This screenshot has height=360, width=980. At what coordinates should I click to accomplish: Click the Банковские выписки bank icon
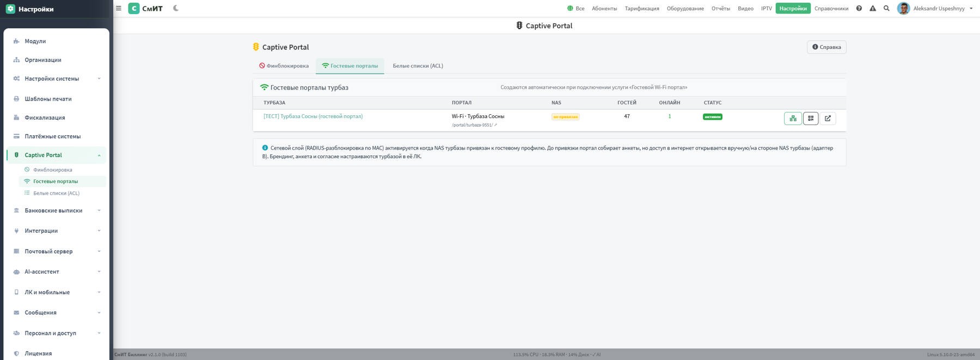pyautogui.click(x=16, y=210)
